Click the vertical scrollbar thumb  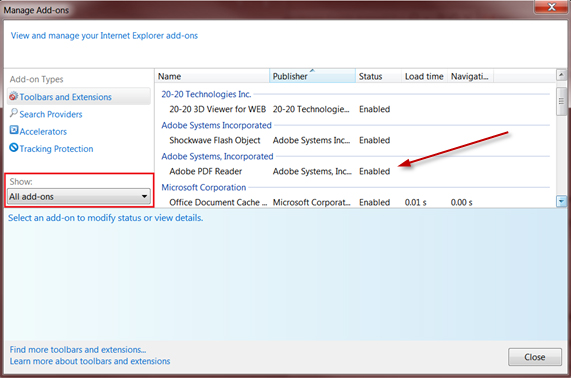[561, 101]
